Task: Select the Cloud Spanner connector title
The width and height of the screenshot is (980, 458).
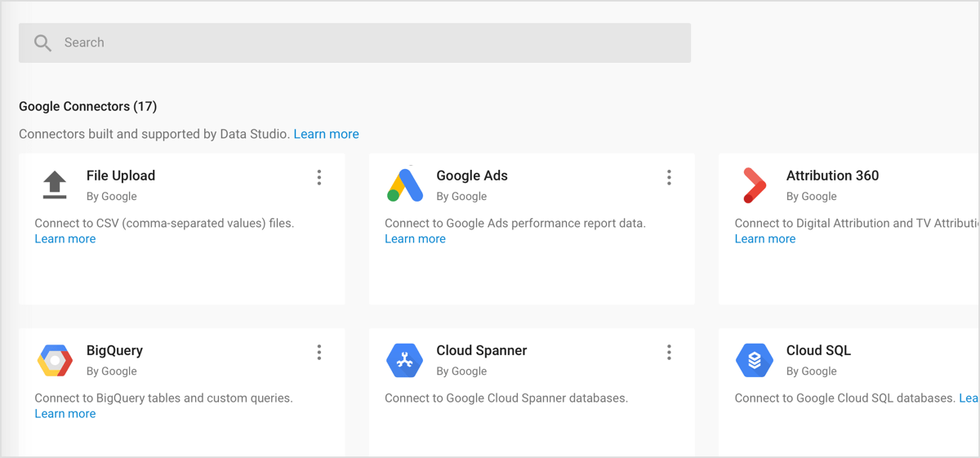Action: 482,350
